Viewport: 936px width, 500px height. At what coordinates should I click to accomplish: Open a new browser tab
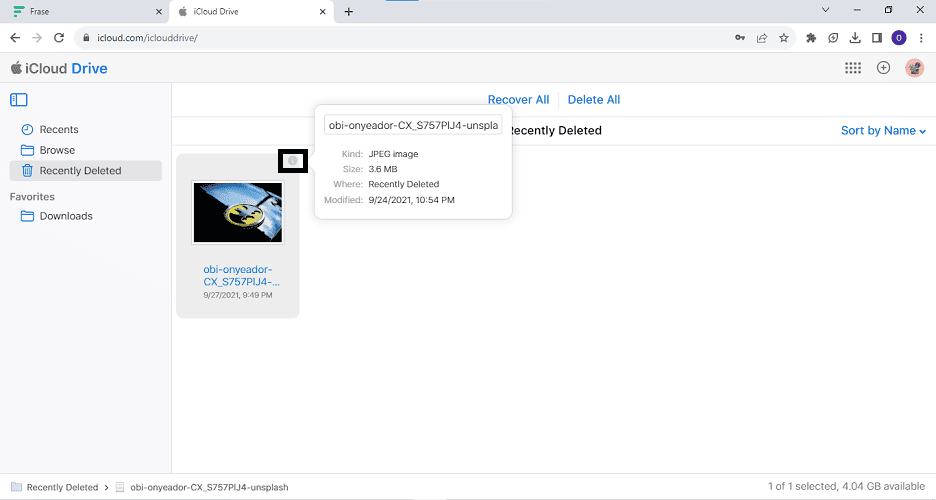pyautogui.click(x=349, y=12)
